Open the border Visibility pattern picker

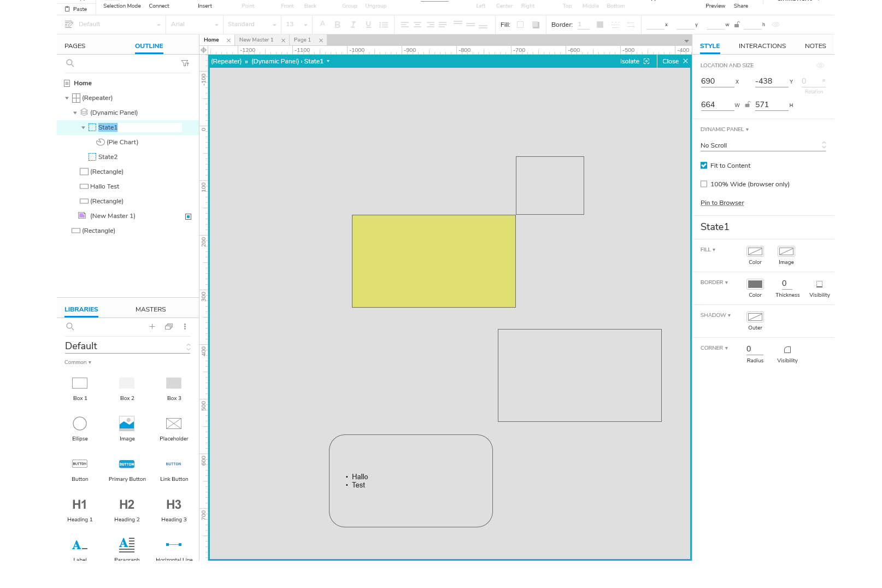click(x=819, y=284)
